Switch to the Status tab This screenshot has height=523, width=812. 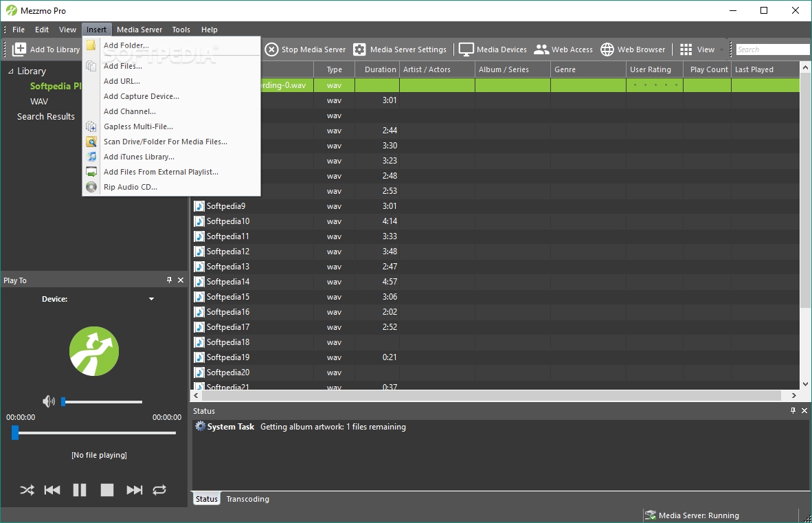(207, 499)
